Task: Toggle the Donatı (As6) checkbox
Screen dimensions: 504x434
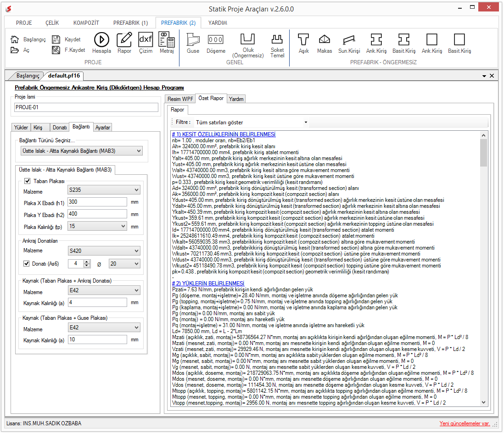Action: (27, 264)
